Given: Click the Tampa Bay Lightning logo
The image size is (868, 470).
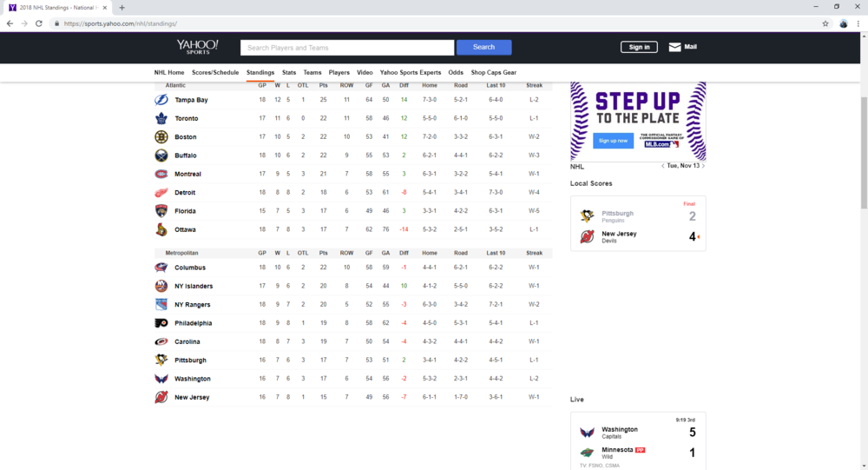Looking at the screenshot, I should (161, 100).
